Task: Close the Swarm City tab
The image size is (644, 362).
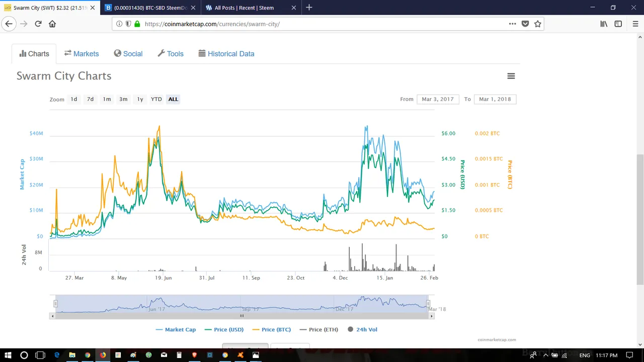Action: tap(93, 8)
